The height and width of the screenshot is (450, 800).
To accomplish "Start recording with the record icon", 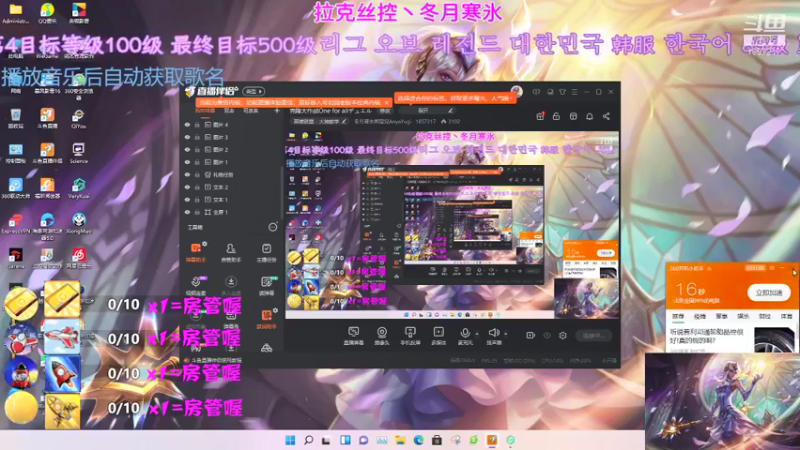I will tap(530, 335).
